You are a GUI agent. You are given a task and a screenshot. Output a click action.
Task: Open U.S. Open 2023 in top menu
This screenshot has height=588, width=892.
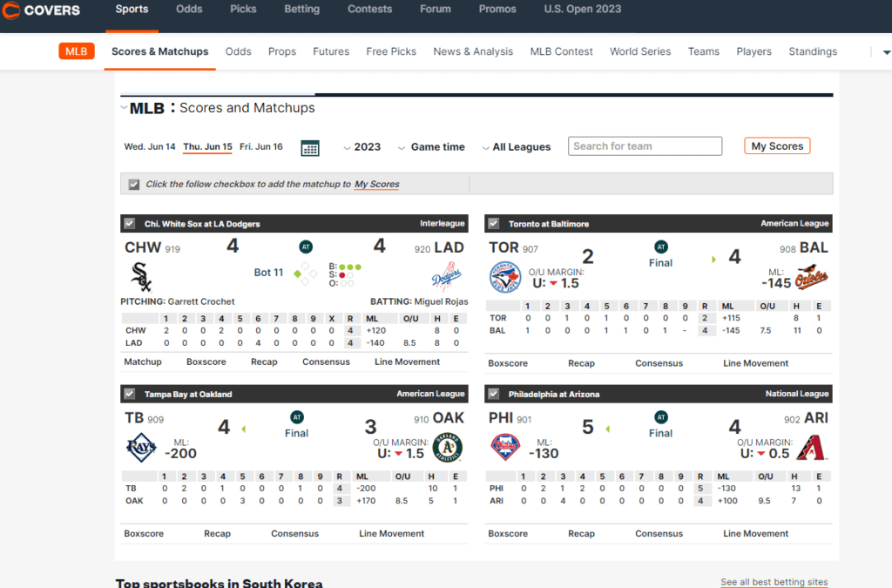[x=583, y=9]
